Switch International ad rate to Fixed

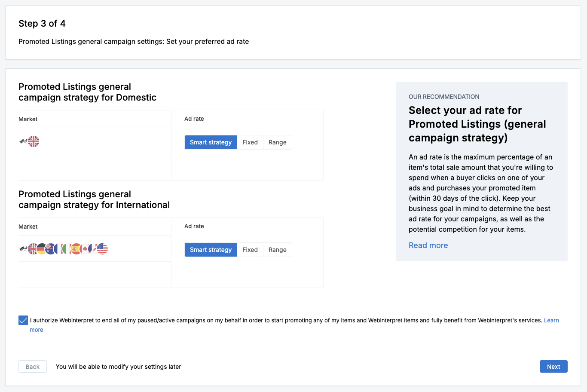(x=250, y=250)
